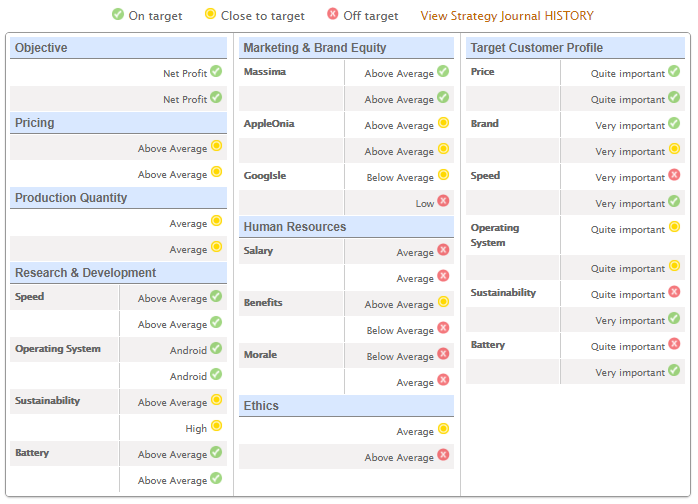This screenshot has width=698, height=504.
Task: Click the red icon beside Speed Very important
Action: (x=674, y=176)
